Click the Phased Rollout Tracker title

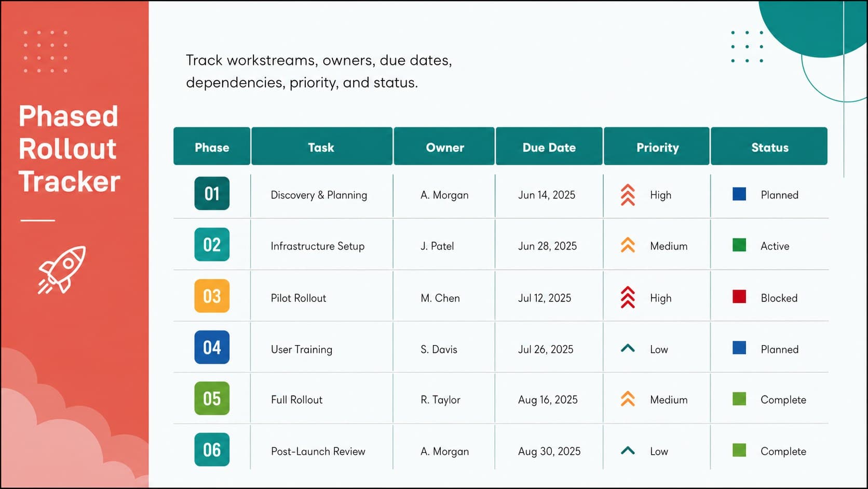pyautogui.click(x=69, y=149)
